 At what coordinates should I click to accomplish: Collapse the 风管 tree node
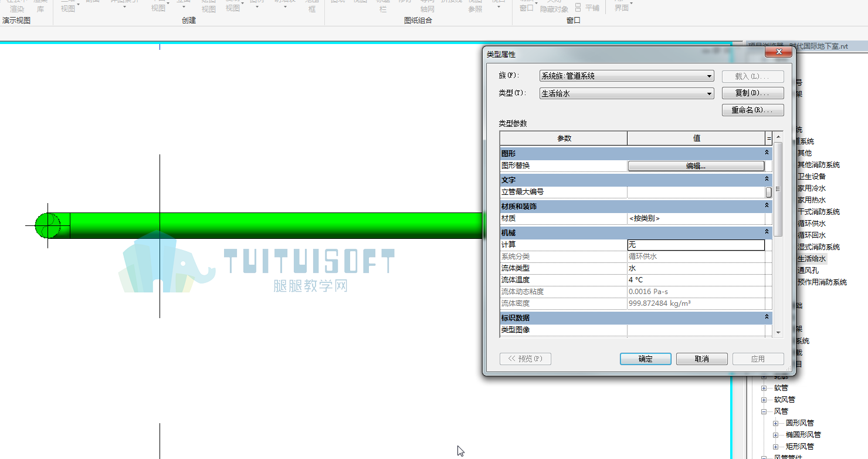pyautogui.click(x=764, y=411)
